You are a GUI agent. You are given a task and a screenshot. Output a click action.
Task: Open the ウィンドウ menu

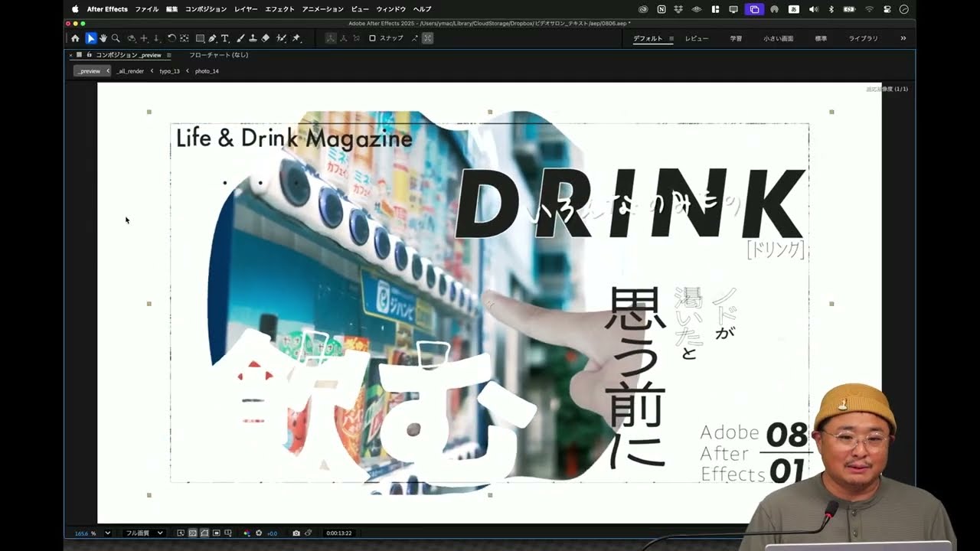[391, 9]
